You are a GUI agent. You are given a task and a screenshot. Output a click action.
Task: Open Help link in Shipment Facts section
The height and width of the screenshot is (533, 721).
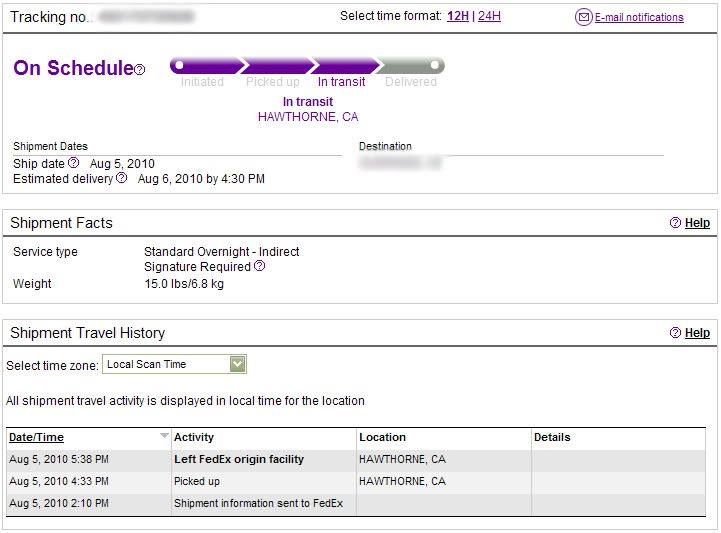[x=697, y=223]
